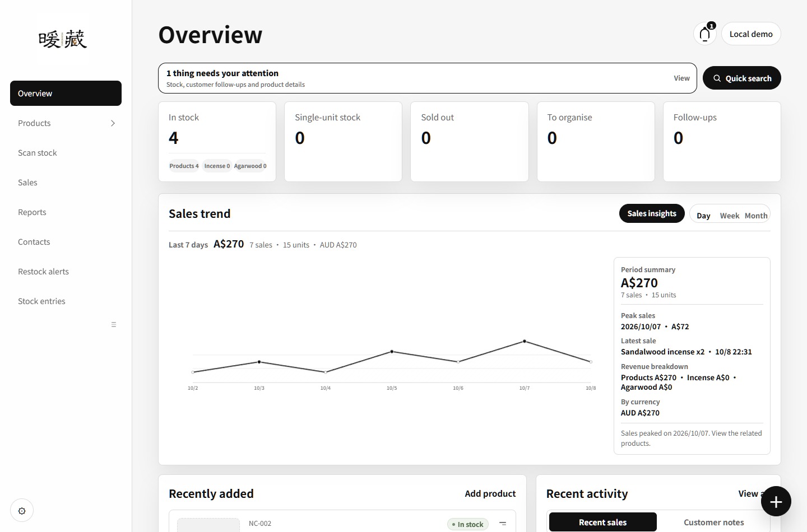
Task: Open the Products section label
Action: (x=34, y=123)
